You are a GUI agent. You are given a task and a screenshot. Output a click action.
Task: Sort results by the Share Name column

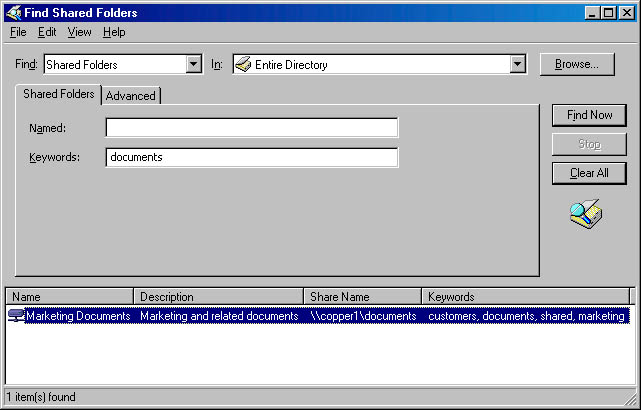(x=362, y=297)
